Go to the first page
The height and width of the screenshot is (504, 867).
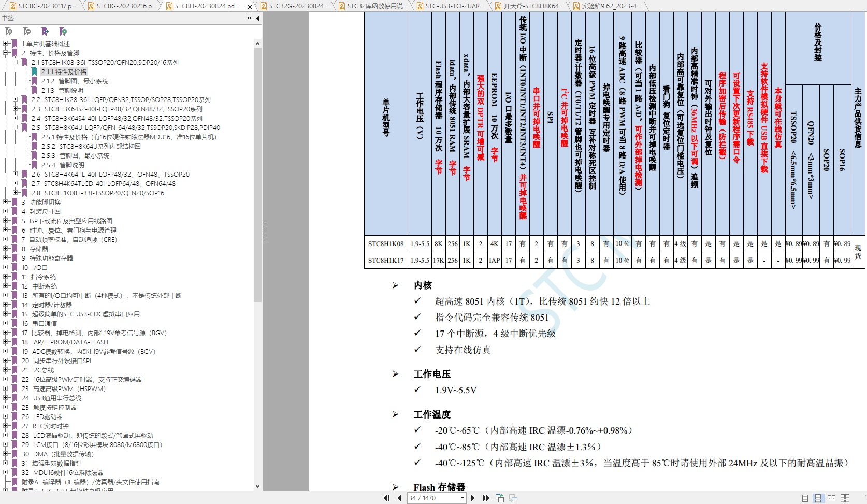click(x=386, y=498)
